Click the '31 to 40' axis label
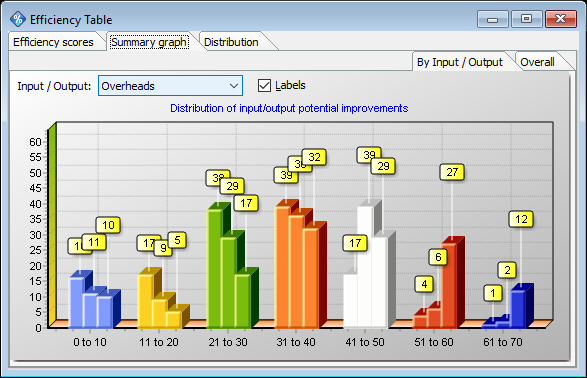This screenshot has width=587, height=378. click(296, 342)
